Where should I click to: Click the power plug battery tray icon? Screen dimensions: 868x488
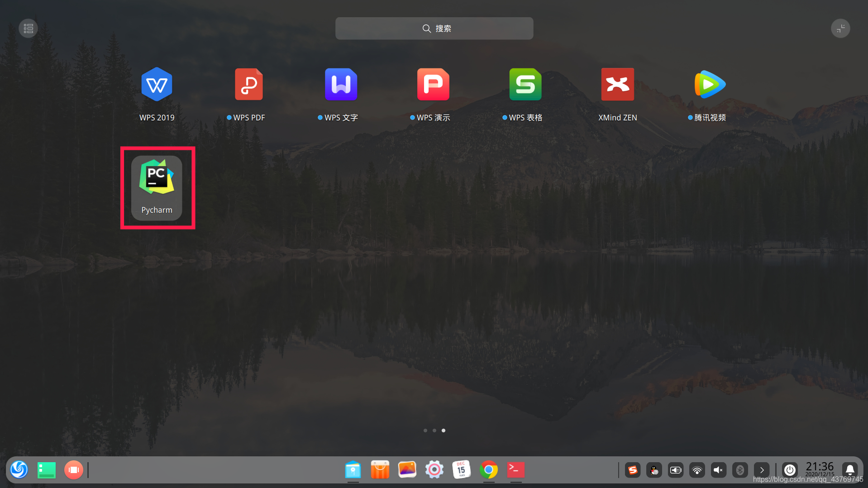[676, 470]
